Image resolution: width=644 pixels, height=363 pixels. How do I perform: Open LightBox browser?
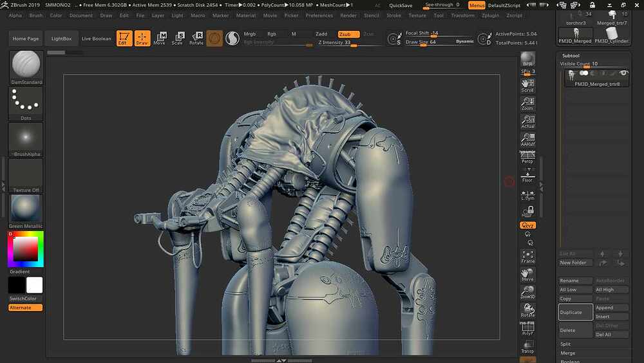[62, 39]
